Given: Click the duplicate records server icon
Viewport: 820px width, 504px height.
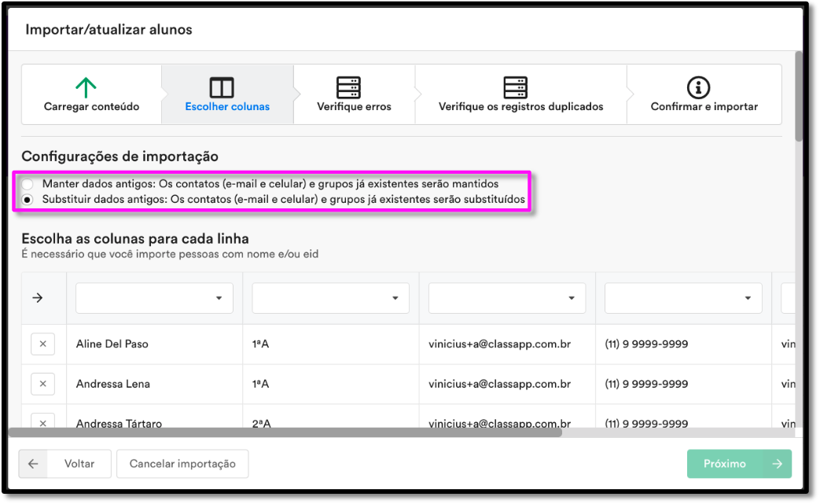Looking at the screenshot, I should pyautogui.click(x=516, y=86).
